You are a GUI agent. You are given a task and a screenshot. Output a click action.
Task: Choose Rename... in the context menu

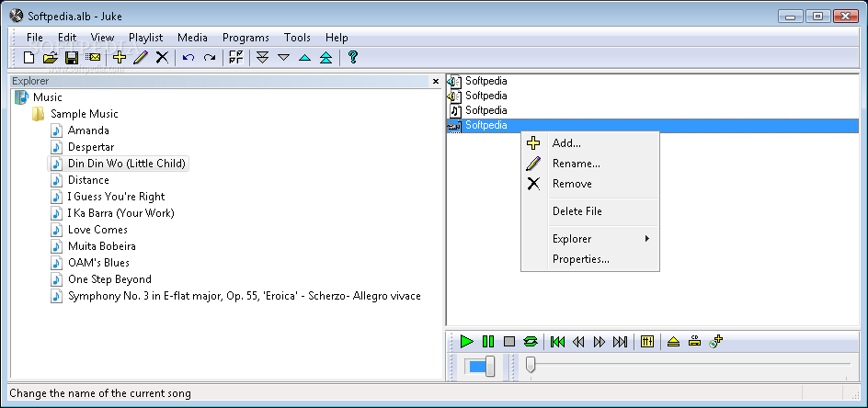pyautogui.click(x=590, y=164)
